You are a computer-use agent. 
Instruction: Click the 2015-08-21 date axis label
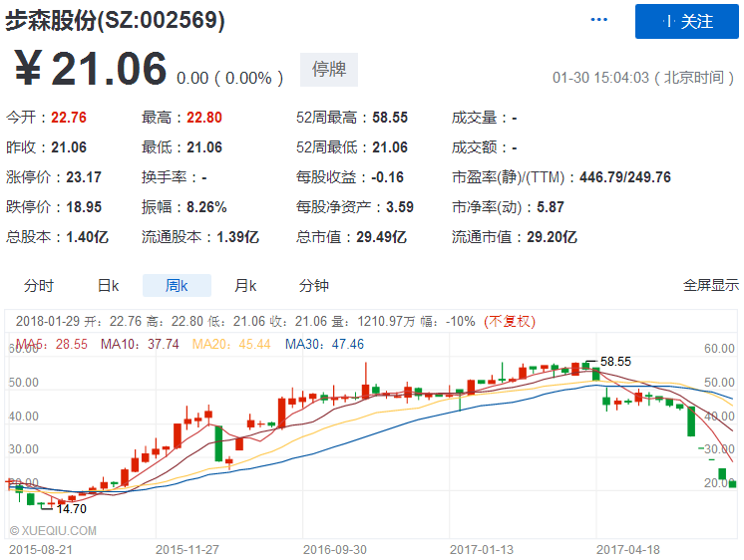(x=41, y=550)
